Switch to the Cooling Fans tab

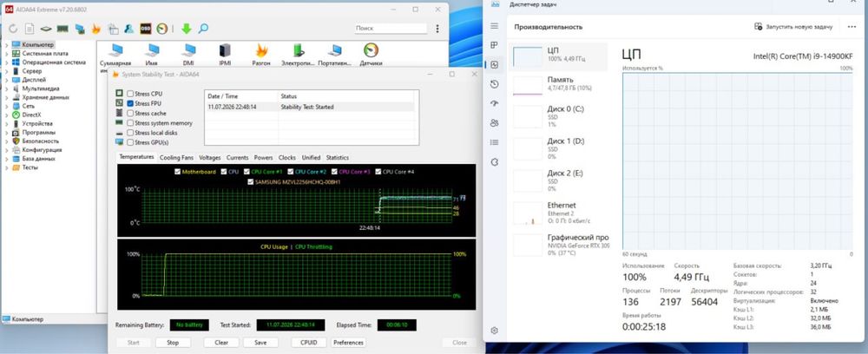tap(176, 158)
